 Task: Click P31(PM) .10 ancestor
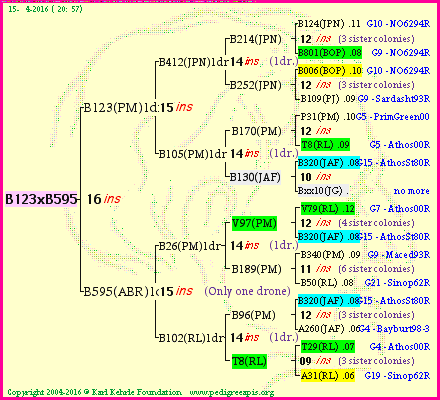point(328,117)
